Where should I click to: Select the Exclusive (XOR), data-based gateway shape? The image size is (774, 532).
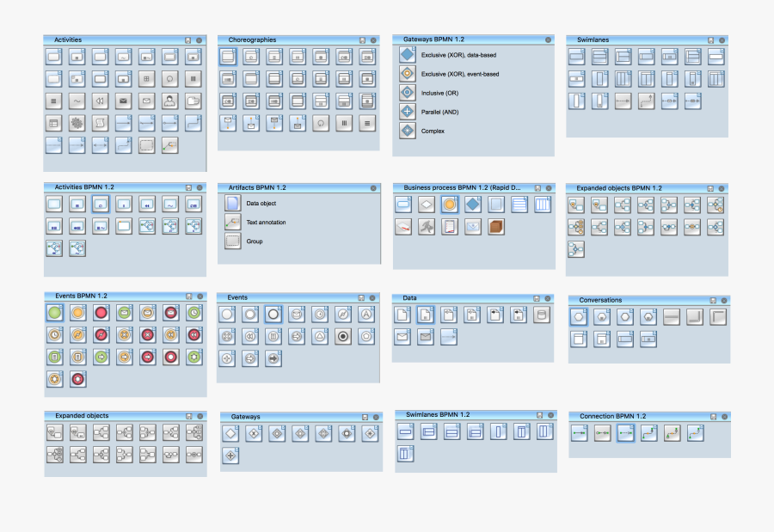click(x=406, y=53)
